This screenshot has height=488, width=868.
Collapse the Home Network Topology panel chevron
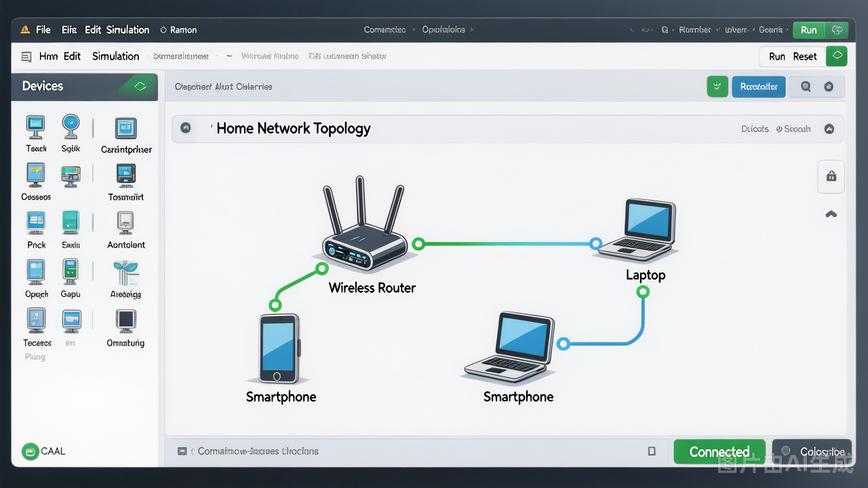(829, 129)
